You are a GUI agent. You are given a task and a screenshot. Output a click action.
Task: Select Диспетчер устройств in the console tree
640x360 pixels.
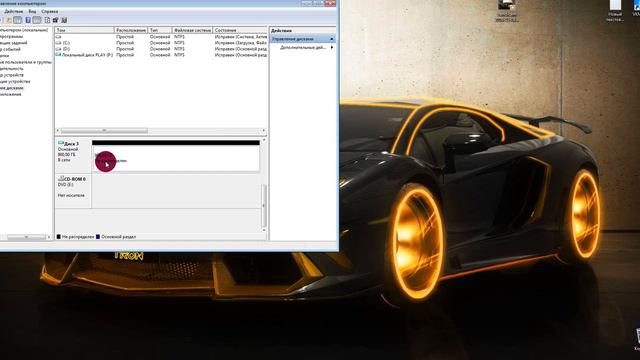click(12, 75)
